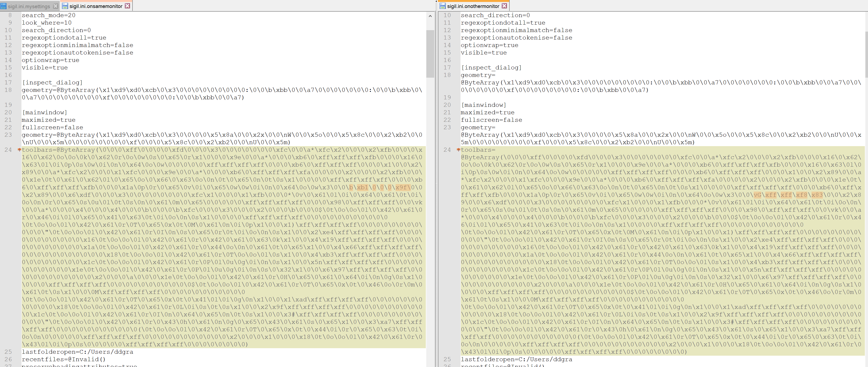
Task: Click the save icon on sigil.ini.onothermonitor tab
Action: (443, 6)
